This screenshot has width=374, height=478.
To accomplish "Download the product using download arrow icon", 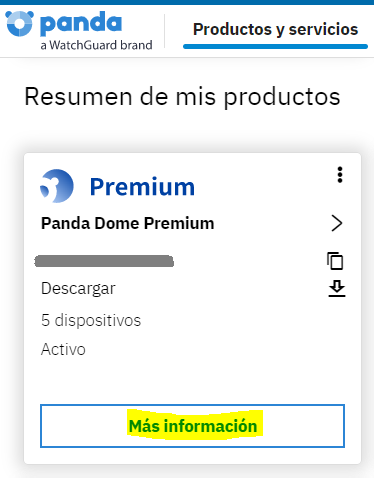I will pos(337,289).
